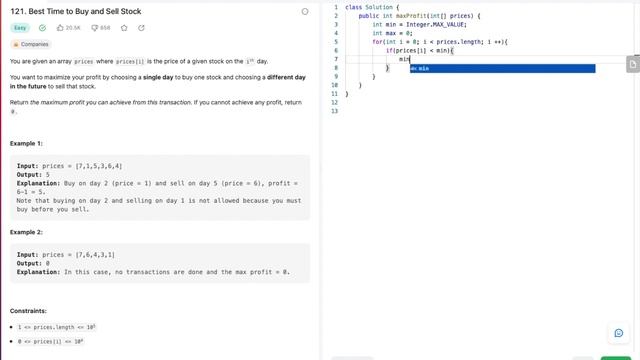Image resolution: width=640 pixels, height=360 pixels.
Task: Click code line 'if(prices[i] < min){'
Action: [x=420, y=51]
